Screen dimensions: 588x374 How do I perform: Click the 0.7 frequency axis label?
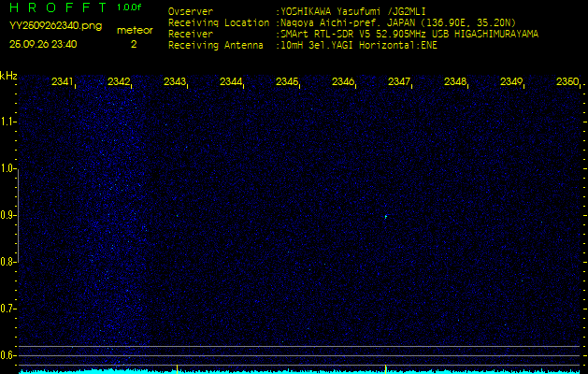[8, 309]
